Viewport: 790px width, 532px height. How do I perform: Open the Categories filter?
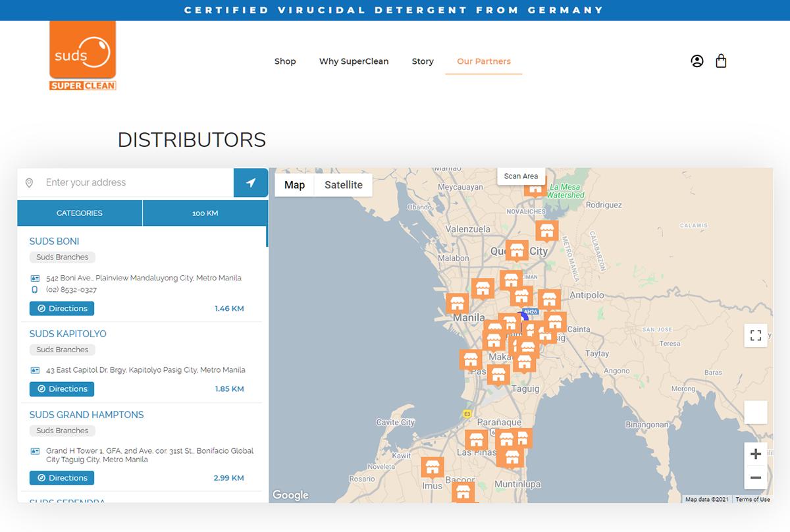(x=80, y=213)
